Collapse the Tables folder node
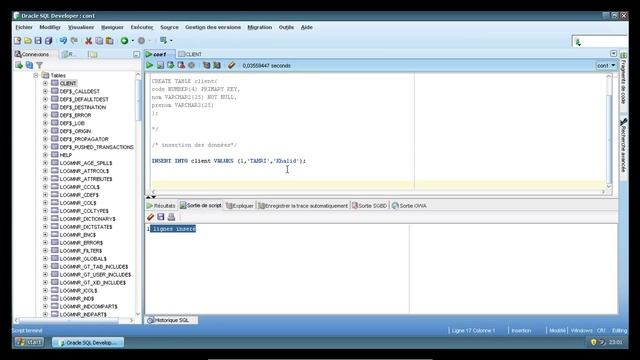Screen dimensions: 640x360 (36, 76)
